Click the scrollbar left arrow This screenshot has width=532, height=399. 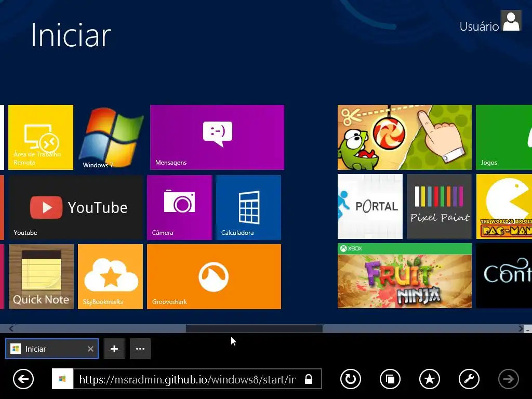click(x=11, y=328)
